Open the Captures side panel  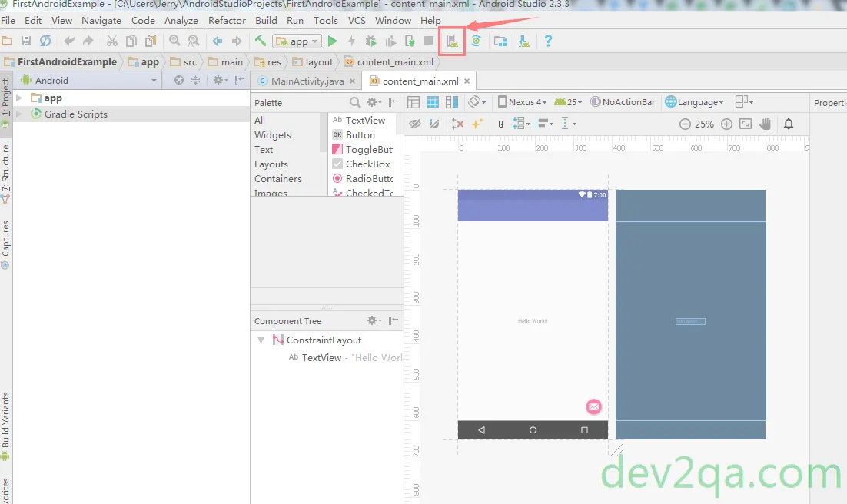(5, 244)
